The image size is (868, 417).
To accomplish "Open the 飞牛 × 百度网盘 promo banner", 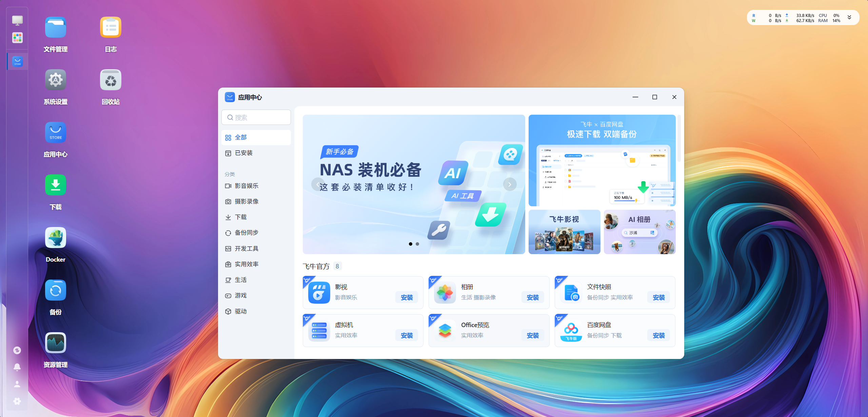I will pyautogui.click(x=602, y=160).
